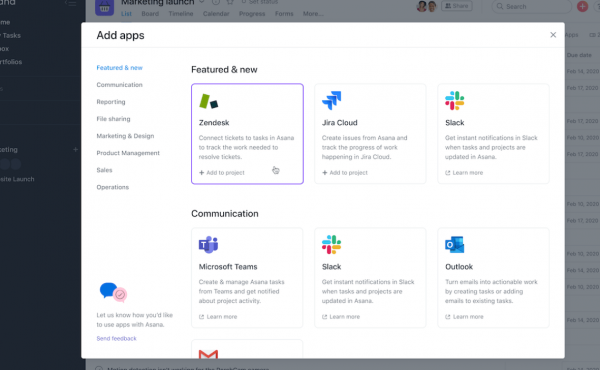Learn more about Outlook

464,316
